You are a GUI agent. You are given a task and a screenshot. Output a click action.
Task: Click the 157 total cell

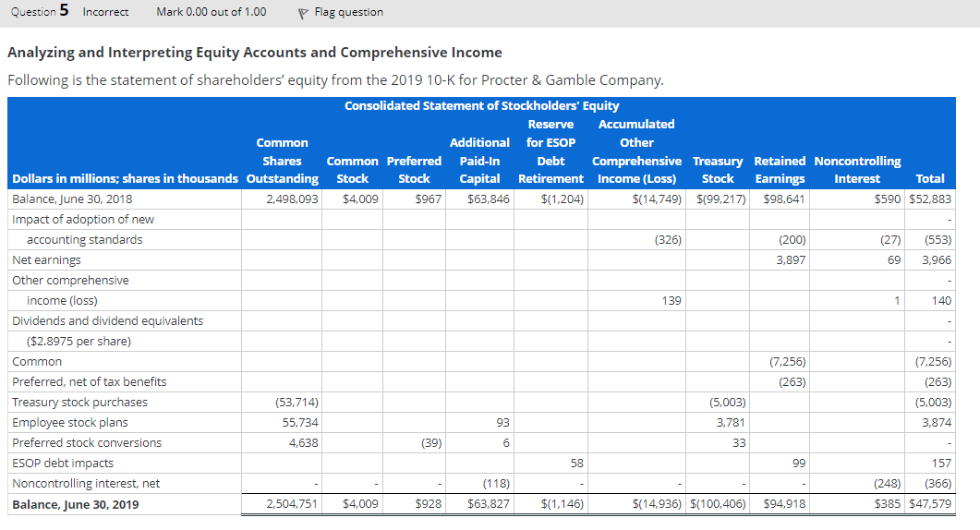coord(929,464)
